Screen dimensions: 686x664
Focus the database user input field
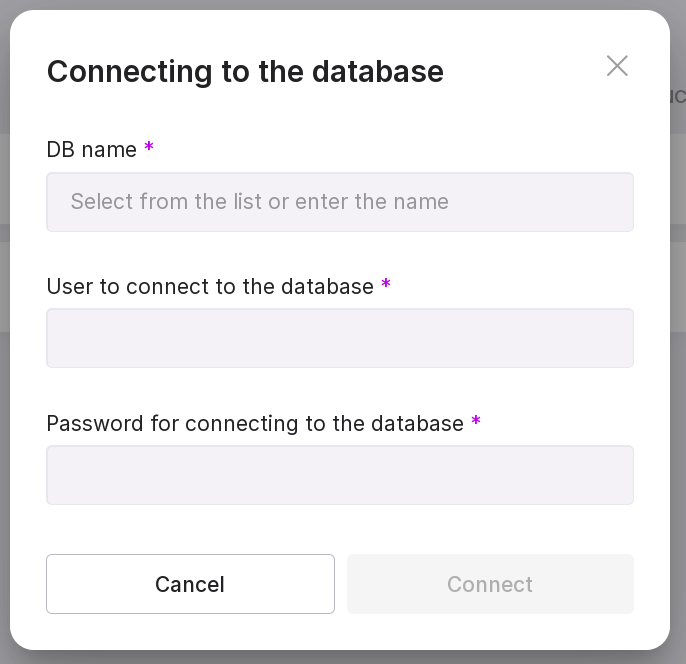coord(340,338)
